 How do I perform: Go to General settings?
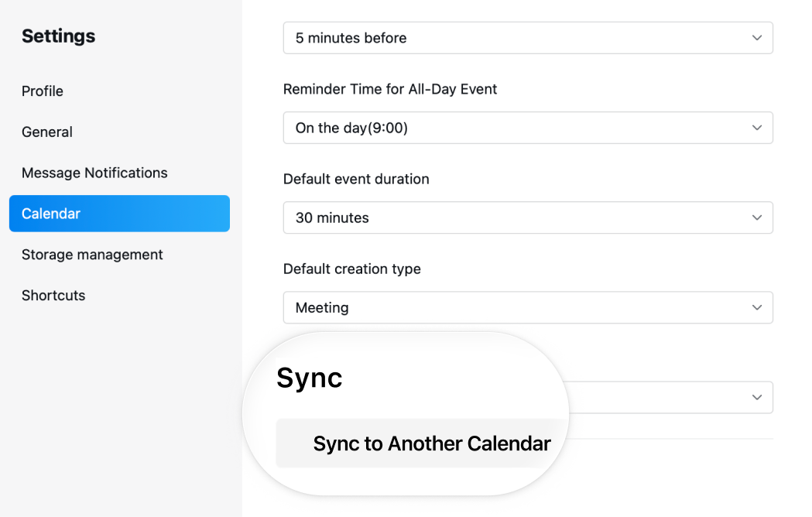(47, 132)
